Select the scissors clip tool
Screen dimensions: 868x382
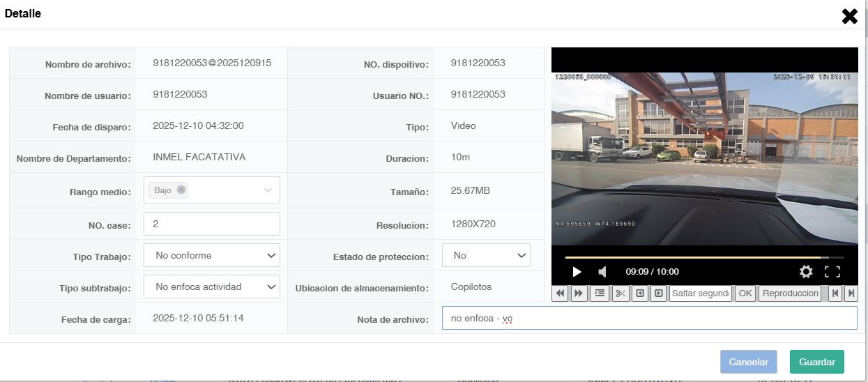620,293
